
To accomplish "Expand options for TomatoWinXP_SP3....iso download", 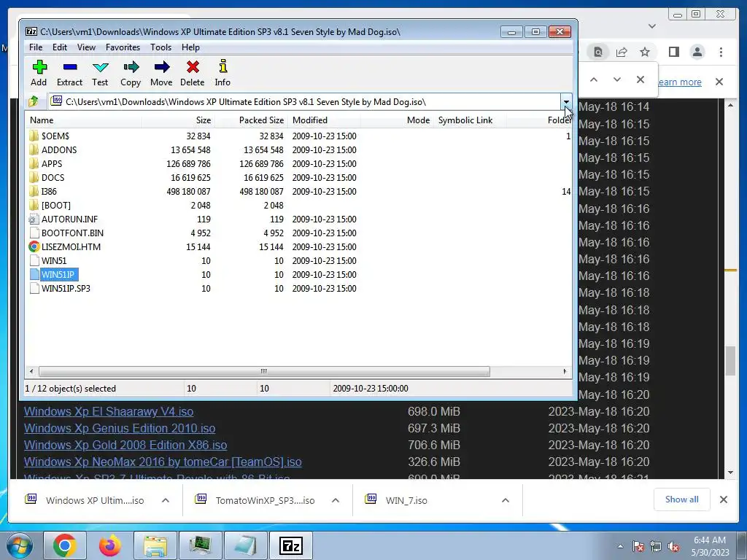I will tap(336, 500).
